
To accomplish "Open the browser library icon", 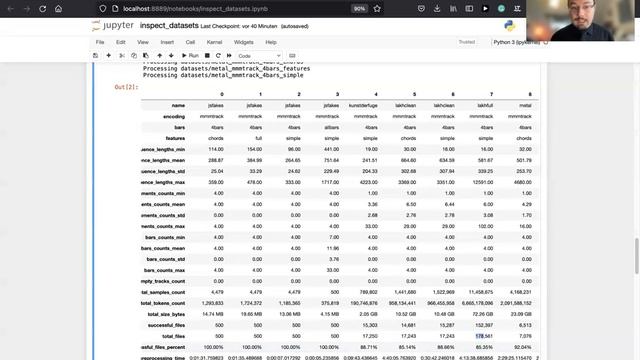I will 453,9.
